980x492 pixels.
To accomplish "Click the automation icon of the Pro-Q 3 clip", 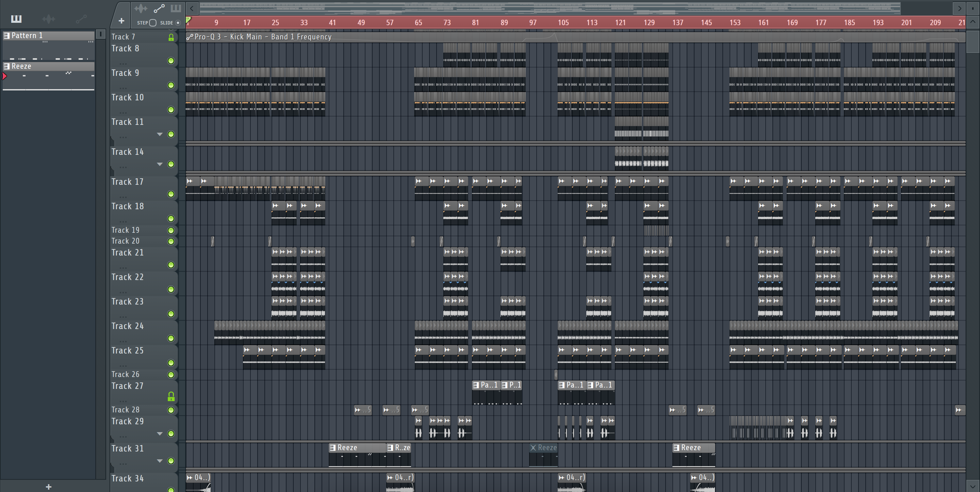I will [x=190, y=37].
